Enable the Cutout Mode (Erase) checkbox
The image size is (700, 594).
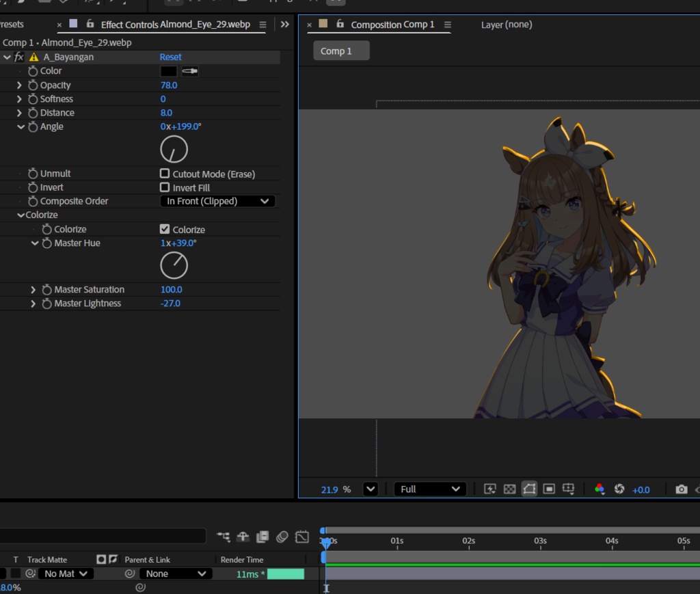pyautogui.click(x=165, y=174)
